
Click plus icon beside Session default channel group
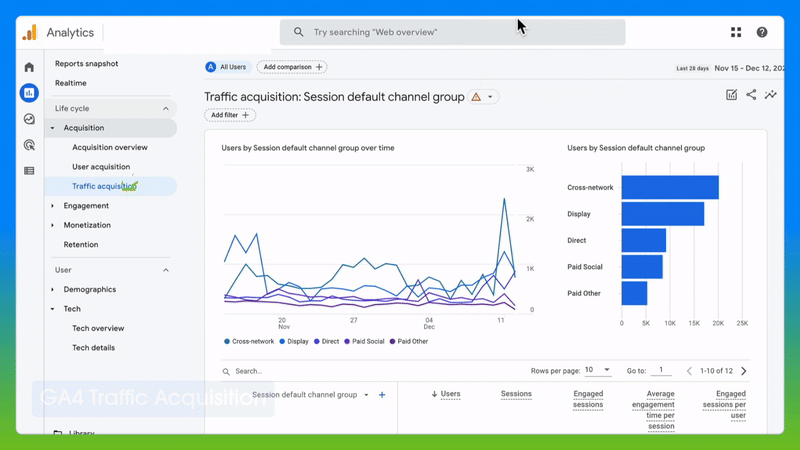pyautogui.click(x=382, y=395)
